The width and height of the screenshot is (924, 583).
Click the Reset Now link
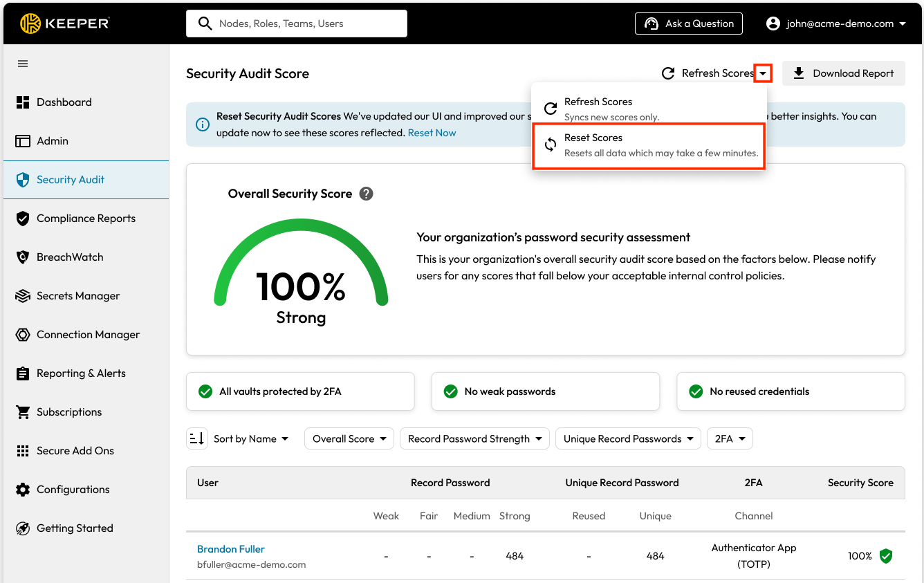pyautogui.click(x=432, y=133)
